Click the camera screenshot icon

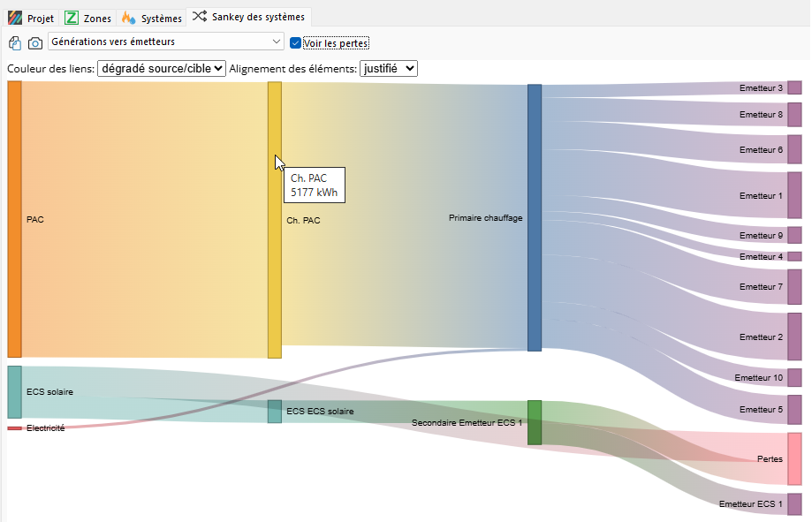point(35,42)
